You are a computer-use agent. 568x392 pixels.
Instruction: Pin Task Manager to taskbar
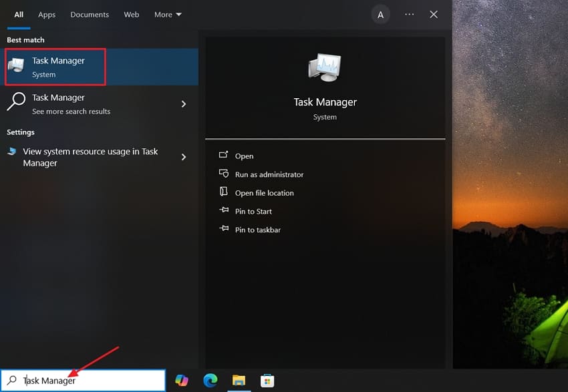259,229
